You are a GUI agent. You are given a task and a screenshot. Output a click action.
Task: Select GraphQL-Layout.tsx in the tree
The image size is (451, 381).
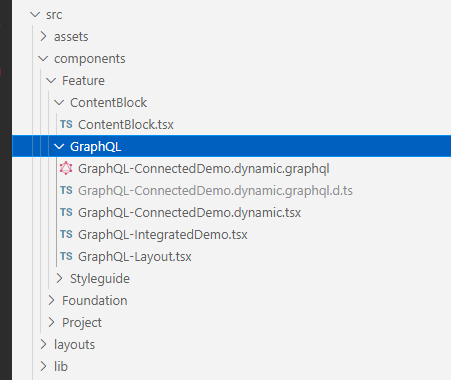[x=231, y=256]
